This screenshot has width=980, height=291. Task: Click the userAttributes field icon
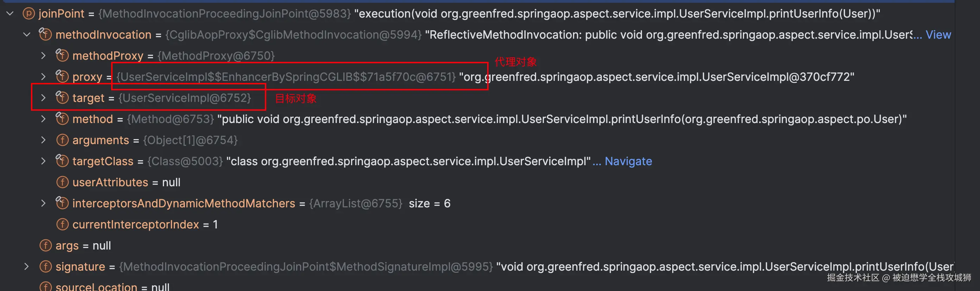click(x=62, y=182)
